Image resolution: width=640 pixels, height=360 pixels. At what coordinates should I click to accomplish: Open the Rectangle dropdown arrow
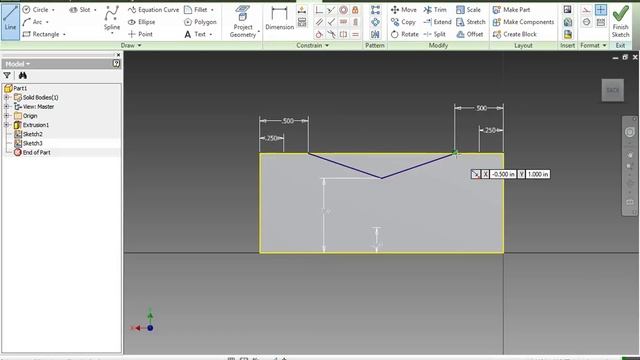tap(64, 34)
